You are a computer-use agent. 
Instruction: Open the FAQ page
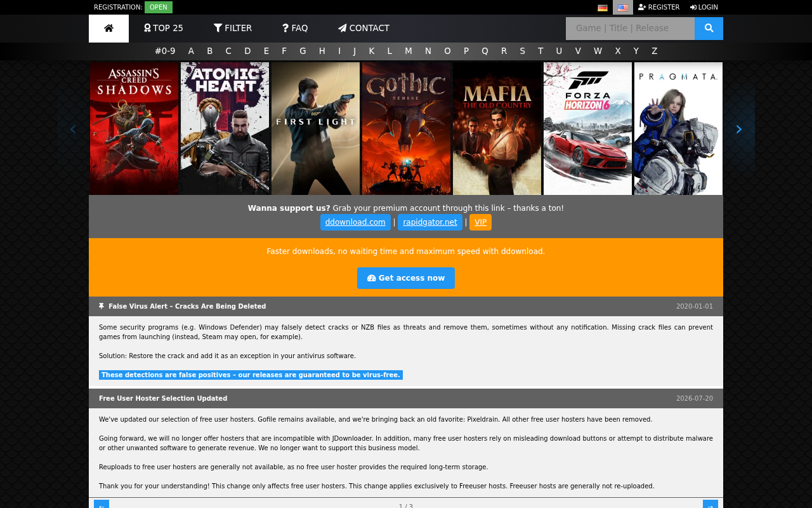[295, 29]
